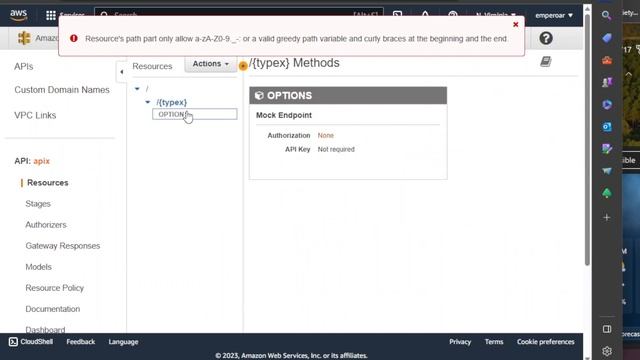Open Terms link
Viewport: 640px width, 360px height.
coord(494,342)
